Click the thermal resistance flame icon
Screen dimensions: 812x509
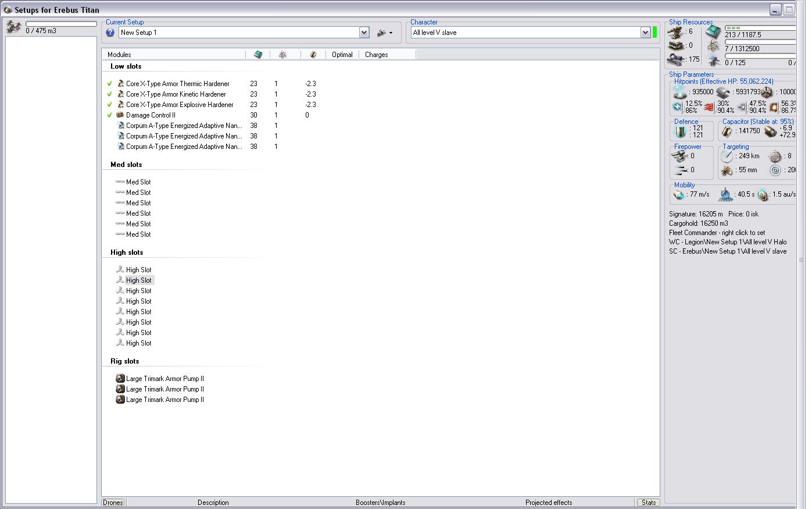coord(710,107)
